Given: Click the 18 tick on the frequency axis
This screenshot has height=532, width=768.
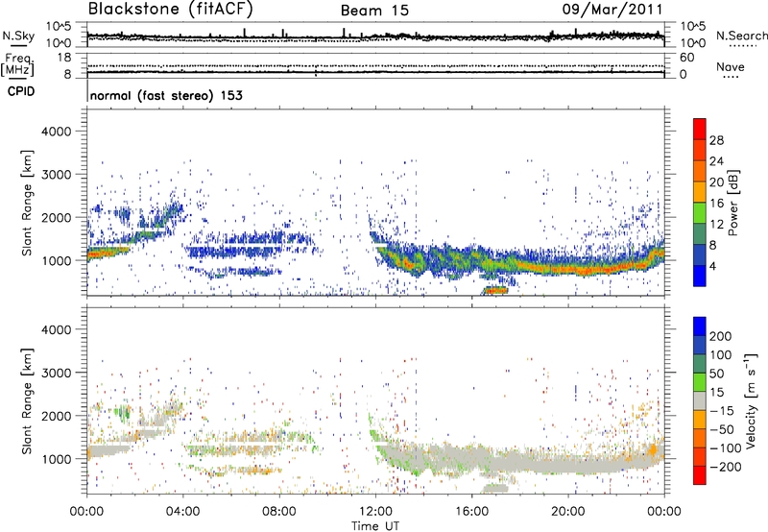Looking at the screenshot, I should (x=64, y=58).
